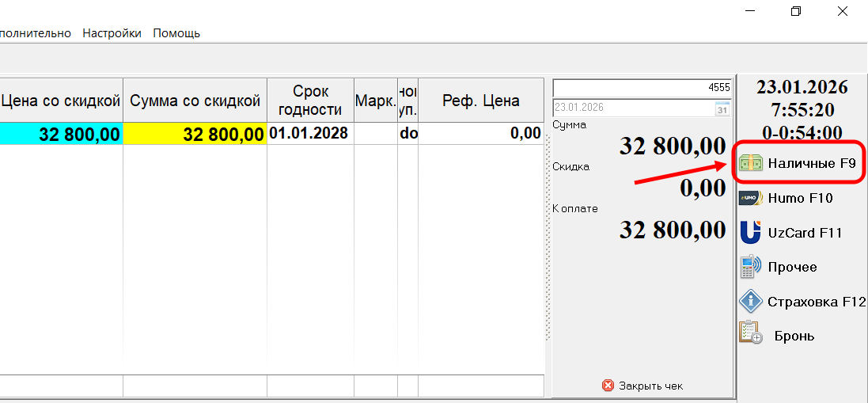The width and height of the screenshot is (868, 403).
Task: Click the 0-0:54:00 timer text
Action: [x=802, y=133]
